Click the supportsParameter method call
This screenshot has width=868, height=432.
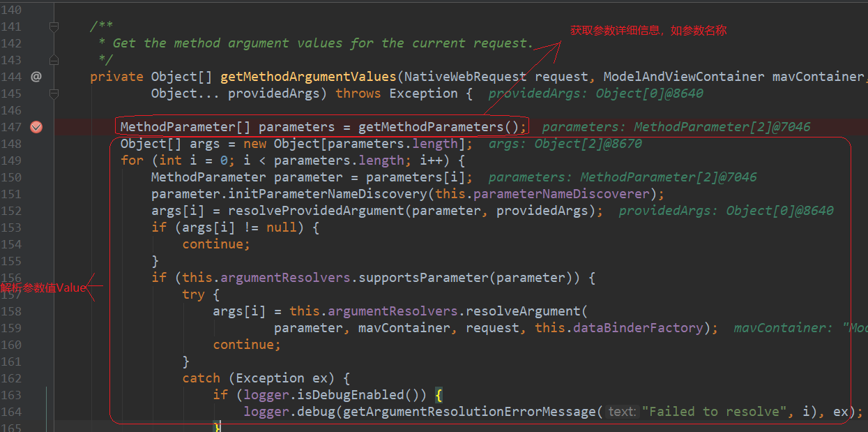coord(422,278)
